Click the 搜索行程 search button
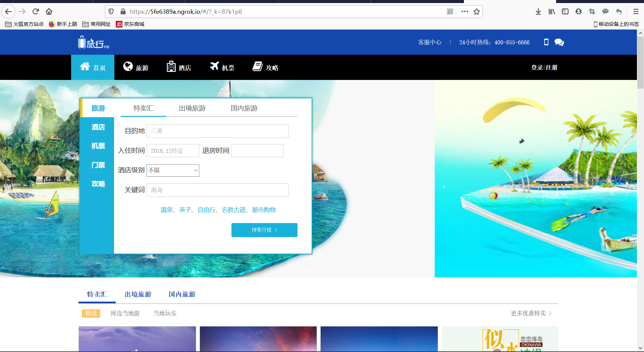Screen dimensions: 644x352 [264, 230]
